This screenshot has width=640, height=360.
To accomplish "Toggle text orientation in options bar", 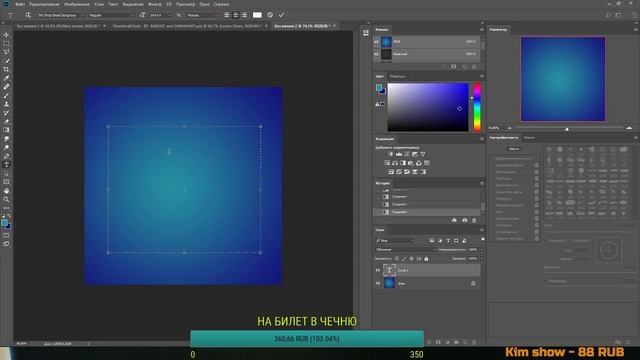I will pyautogui.click(x=28, y=15).
